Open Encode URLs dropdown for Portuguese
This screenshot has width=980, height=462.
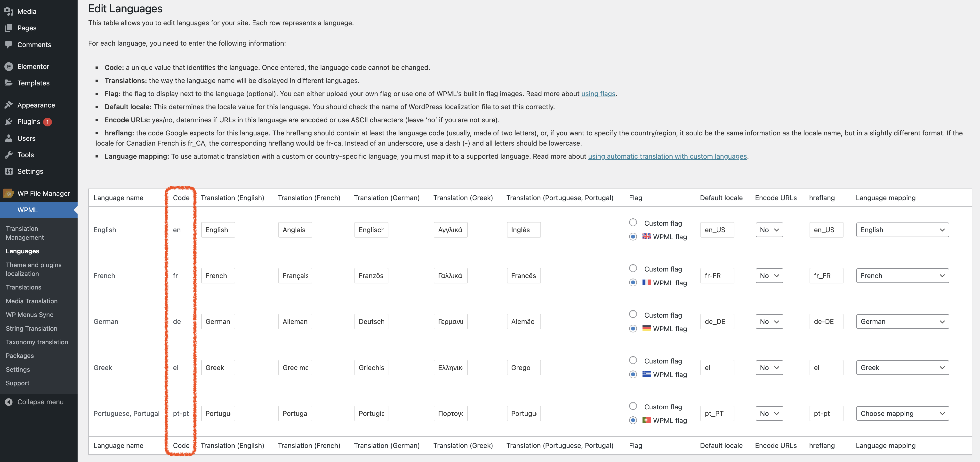click(x=769, y=413)
